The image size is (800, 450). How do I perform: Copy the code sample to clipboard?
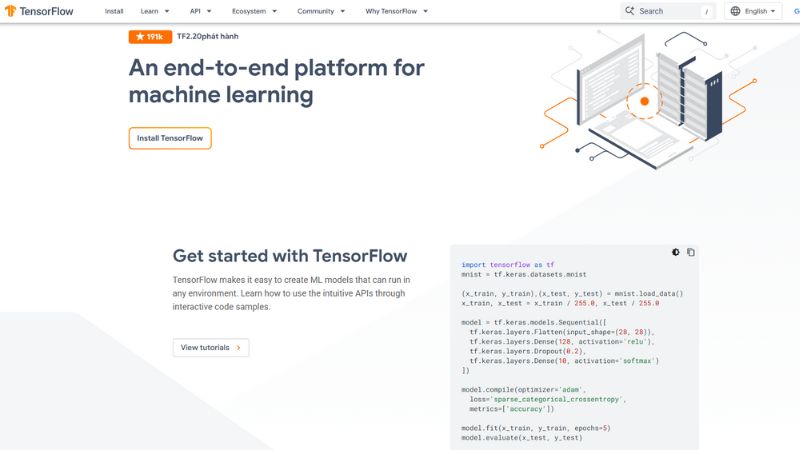[691, 252]
